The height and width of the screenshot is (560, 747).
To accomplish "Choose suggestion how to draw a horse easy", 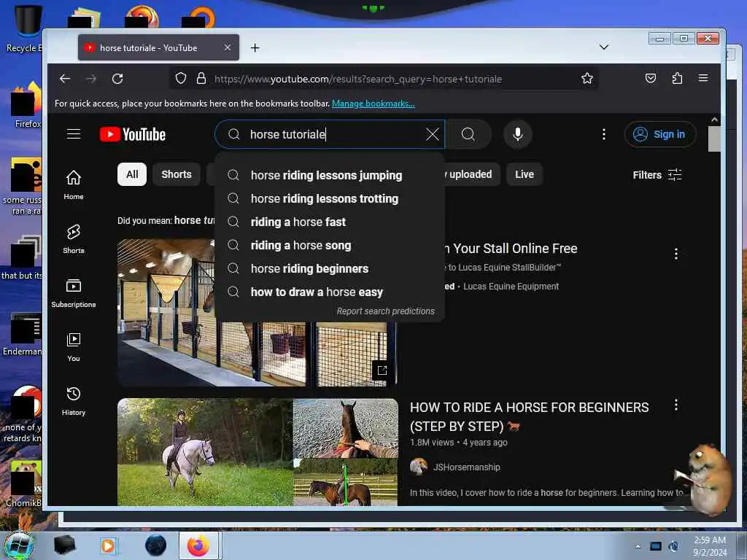I will [330, 292].
